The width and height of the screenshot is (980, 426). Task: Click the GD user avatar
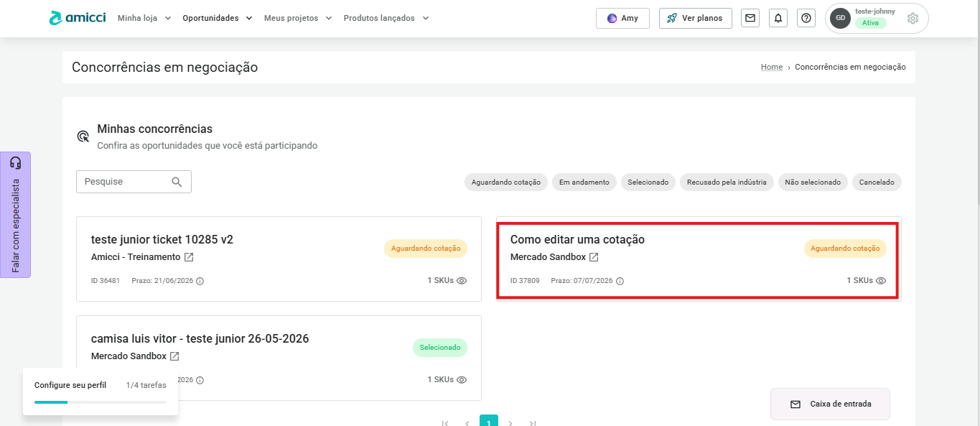(841, 18)
